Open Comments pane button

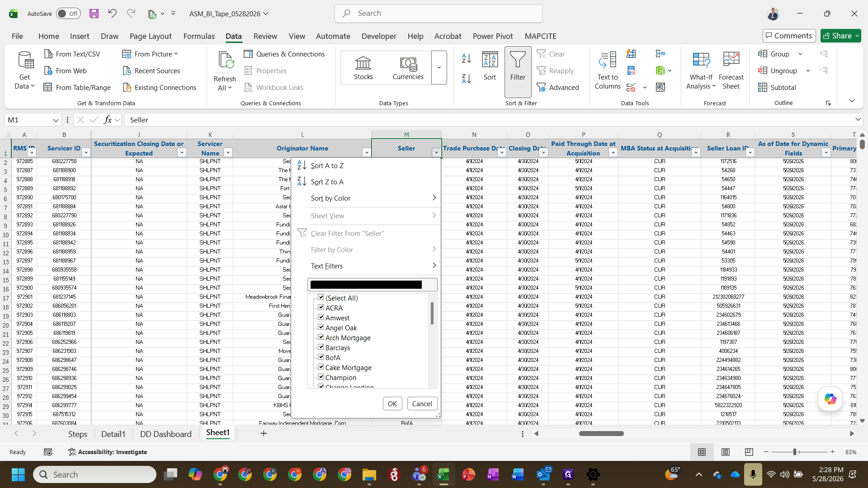(789, 36)
